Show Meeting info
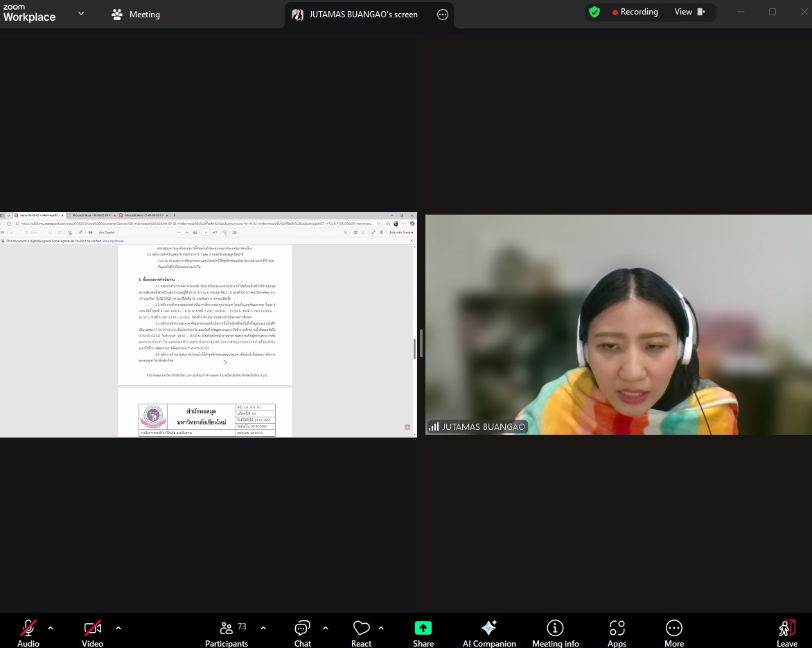The height and width of the screenshot is (648, 812). [555, 629]
